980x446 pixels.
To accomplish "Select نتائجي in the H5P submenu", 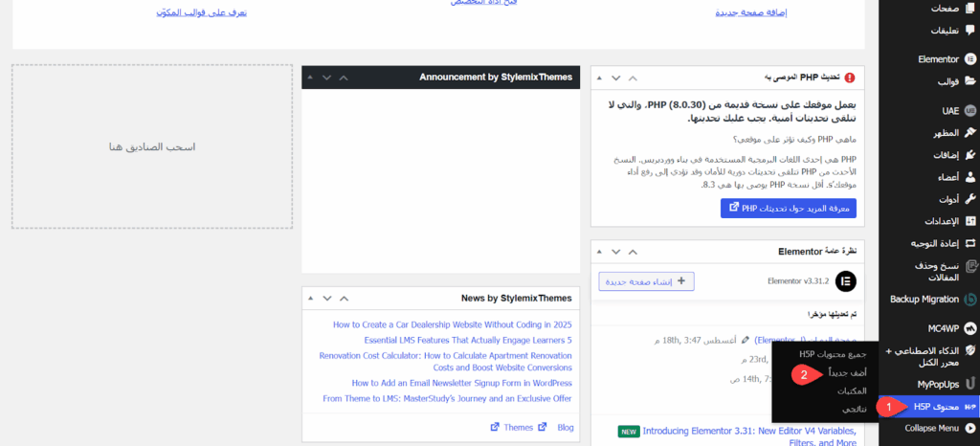I will click(x=855, y=409).
